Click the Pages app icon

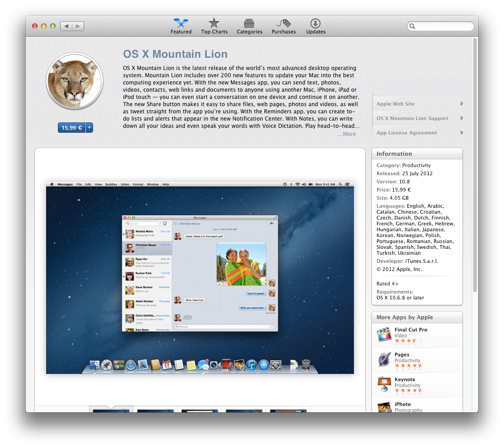384,359
